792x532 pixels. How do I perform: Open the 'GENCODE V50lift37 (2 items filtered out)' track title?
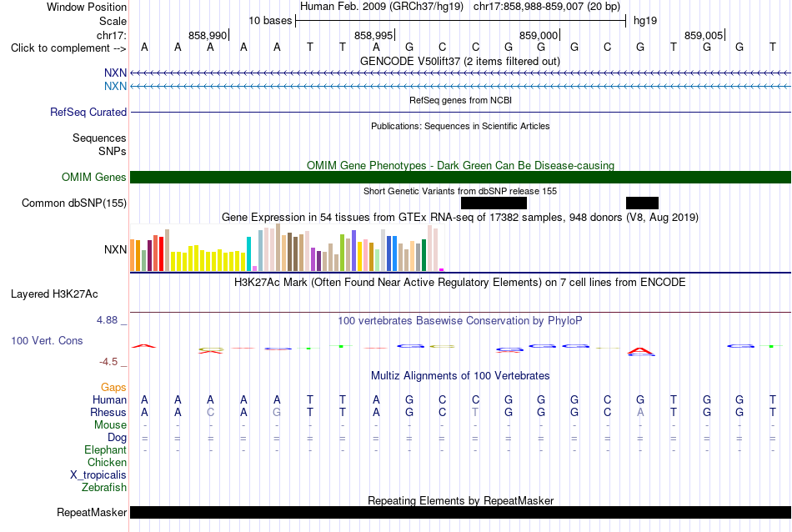pyautogui.click(x=460, y=61)
